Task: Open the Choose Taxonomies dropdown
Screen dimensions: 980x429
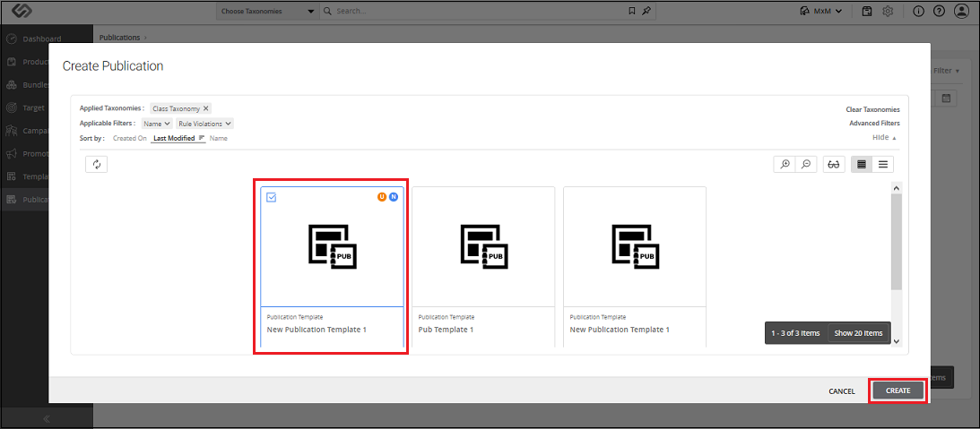Action: [267, 12]
